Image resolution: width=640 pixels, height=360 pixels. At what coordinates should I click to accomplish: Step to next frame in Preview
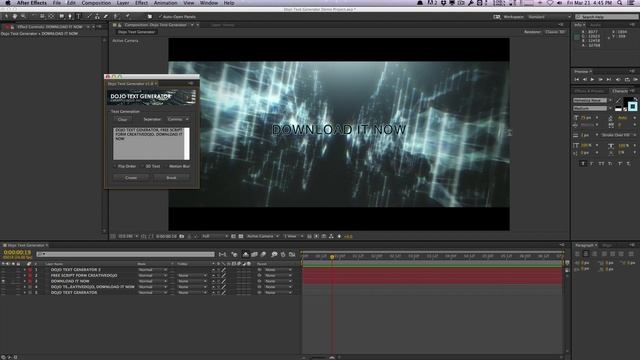(600, 80)
